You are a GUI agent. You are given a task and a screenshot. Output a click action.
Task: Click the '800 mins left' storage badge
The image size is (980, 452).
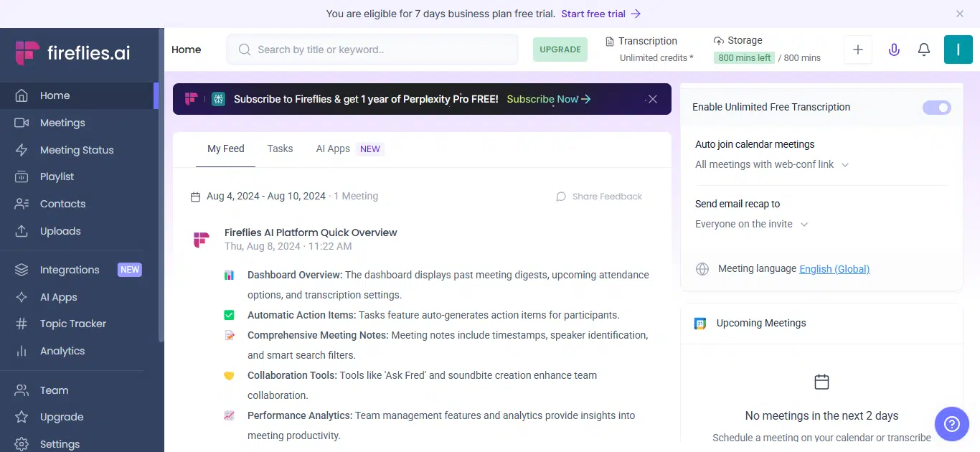click(745, 58)
